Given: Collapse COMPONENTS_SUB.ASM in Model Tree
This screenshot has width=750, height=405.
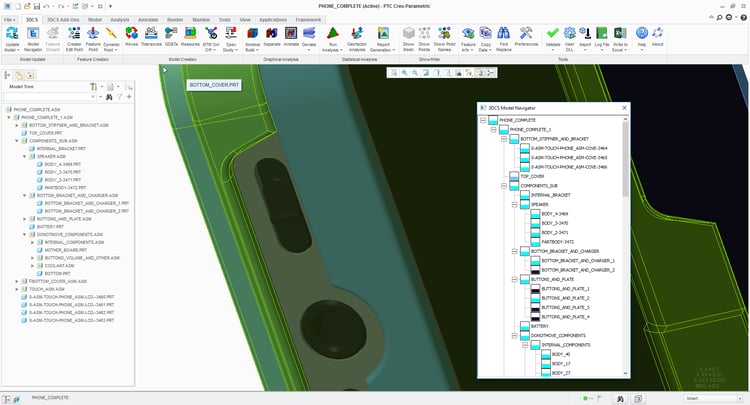Looking at the screenshot, I should [x=17, y=141].
